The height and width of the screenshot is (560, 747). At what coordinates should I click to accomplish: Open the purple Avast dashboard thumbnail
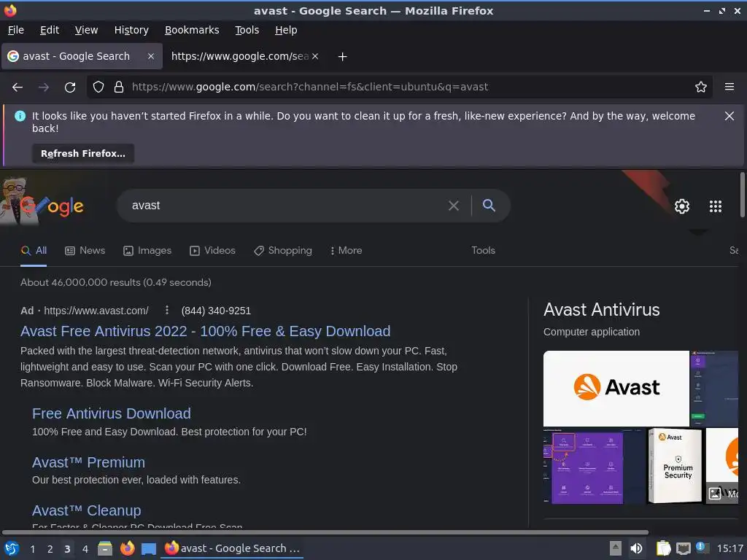pyautogui.click(x=594, y=465)
